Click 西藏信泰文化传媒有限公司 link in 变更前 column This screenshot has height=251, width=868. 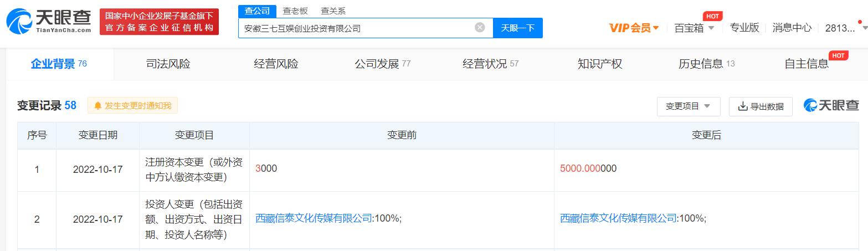coord(314,218)
